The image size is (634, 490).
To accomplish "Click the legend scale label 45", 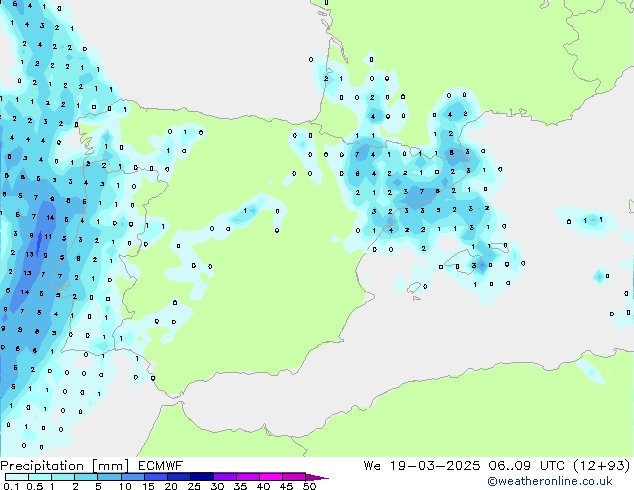I will point(286,486).
